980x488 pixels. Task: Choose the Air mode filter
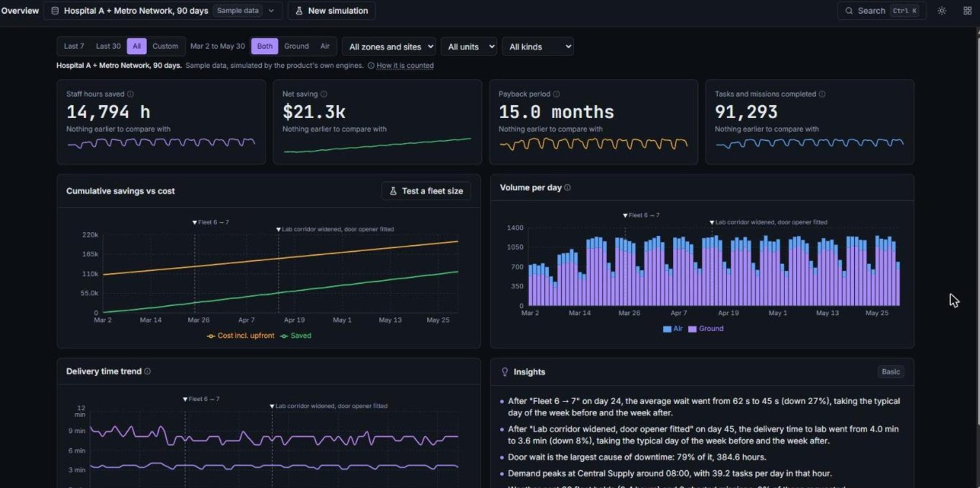click(x=325, y=46)
